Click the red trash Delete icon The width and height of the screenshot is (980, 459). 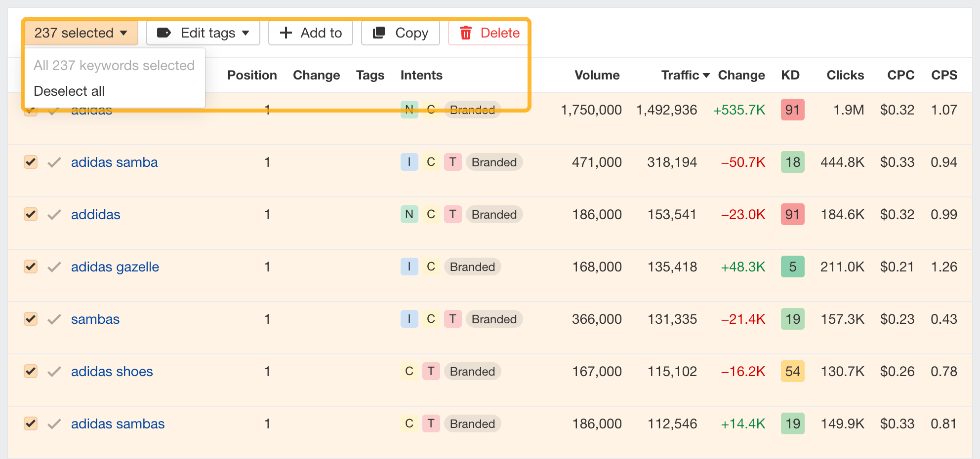point(465,33)
